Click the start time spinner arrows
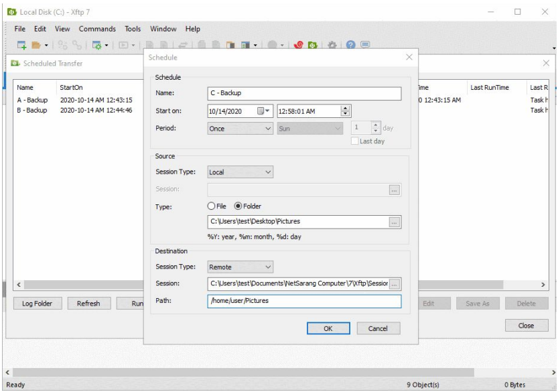This screenshot has height=392, width=558. pos(345,111)
